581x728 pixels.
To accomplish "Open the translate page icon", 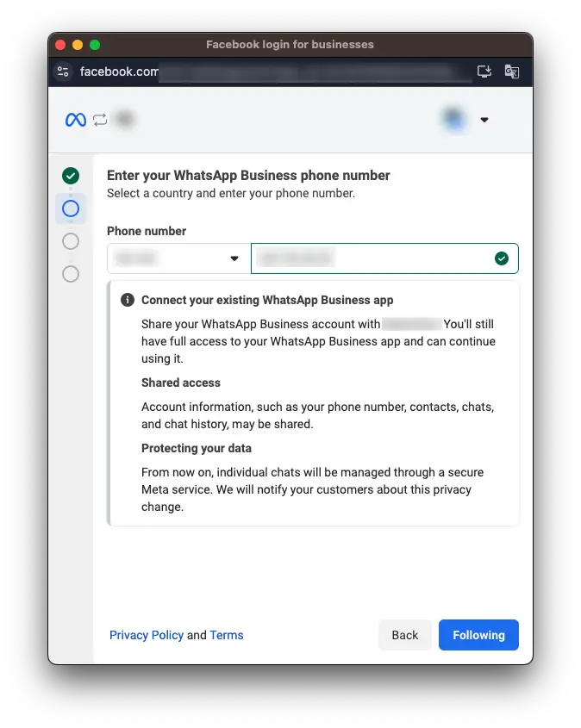I will point(512,72).
